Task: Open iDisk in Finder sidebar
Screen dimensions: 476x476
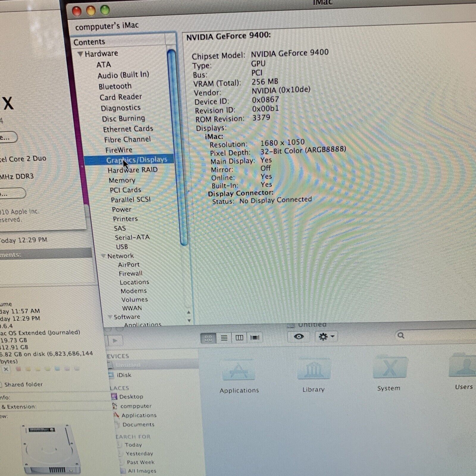Action: coord(124,375)
